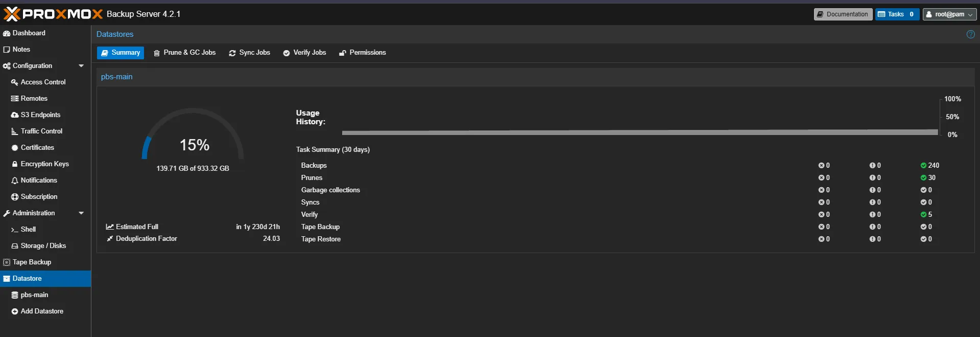
Task: Click Tape Backup warning count icon
Action: (x=872, y=227)
